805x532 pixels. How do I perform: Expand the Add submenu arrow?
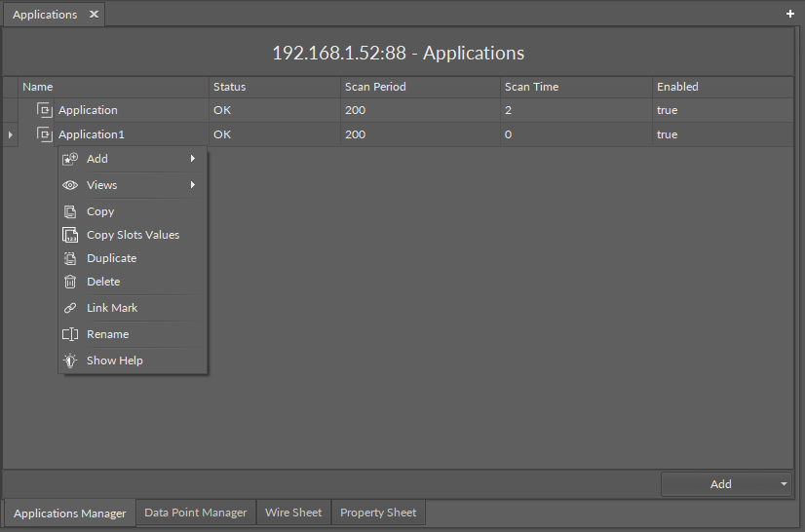193,159
